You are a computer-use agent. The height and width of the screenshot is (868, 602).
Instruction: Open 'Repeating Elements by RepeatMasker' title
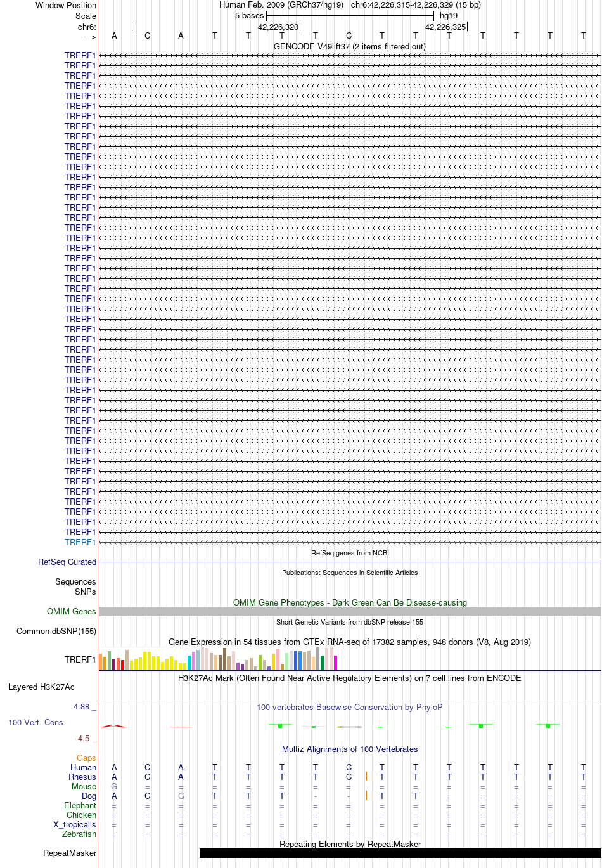(x=350, y=844)
